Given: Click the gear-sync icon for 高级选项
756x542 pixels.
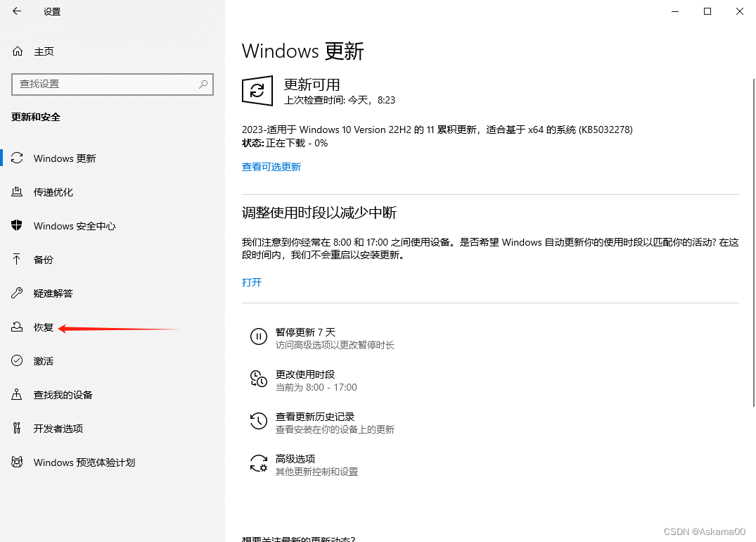Looking at the screenshot, I should click(258, 463).
